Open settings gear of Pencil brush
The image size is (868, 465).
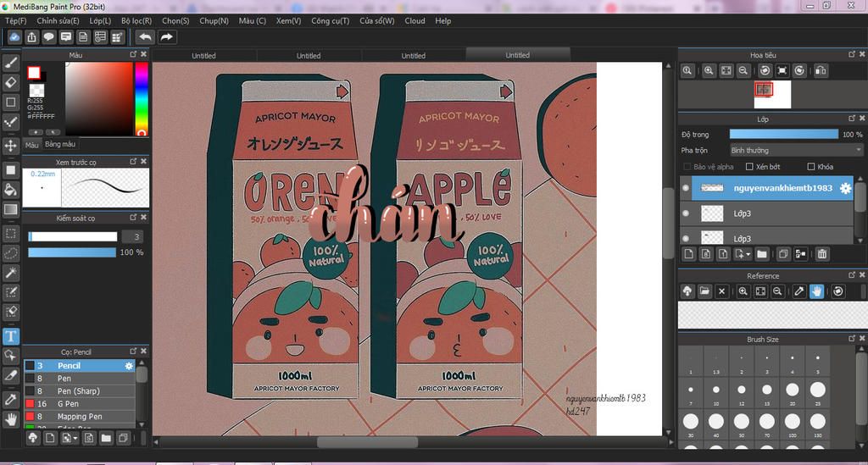(129, 366)
